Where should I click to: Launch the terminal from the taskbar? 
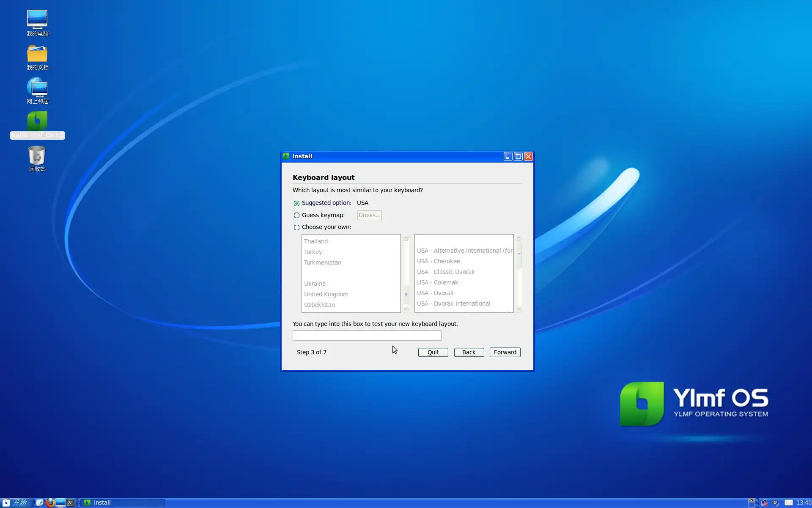(x=71, y=502)
